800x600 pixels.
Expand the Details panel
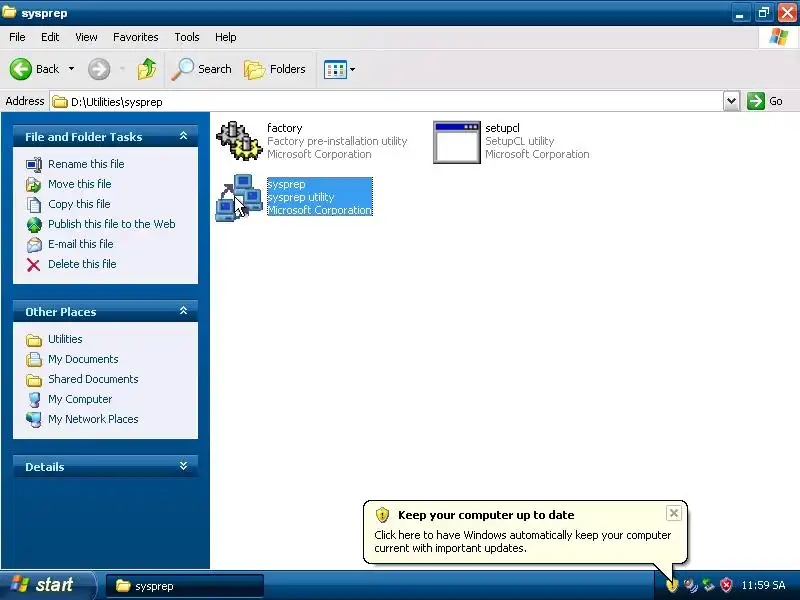coord(184,466)
